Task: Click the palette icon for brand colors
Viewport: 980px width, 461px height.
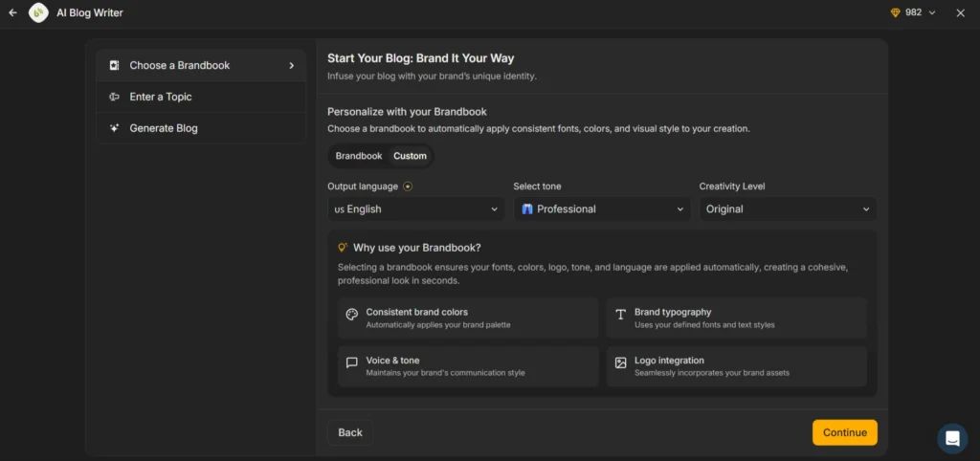Action: tap(352, 315)
